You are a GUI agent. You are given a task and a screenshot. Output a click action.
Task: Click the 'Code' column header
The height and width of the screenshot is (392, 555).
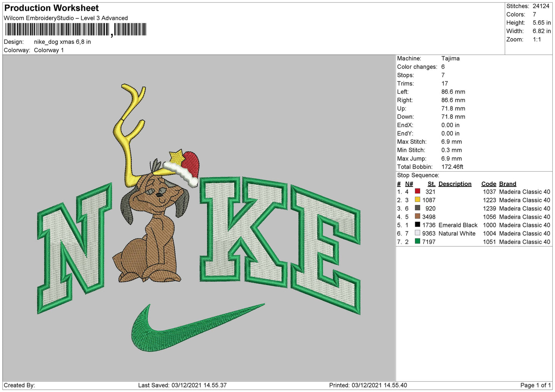coord(489,184)
